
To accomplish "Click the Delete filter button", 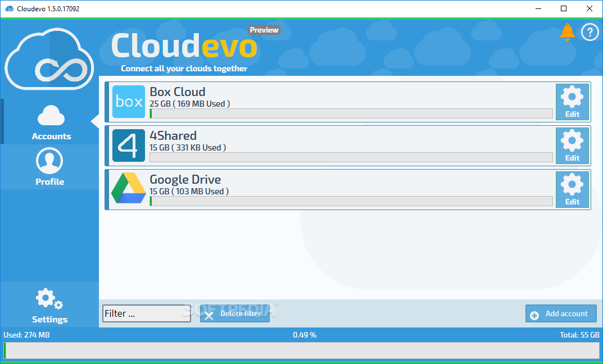I will [x=234, y=313].
